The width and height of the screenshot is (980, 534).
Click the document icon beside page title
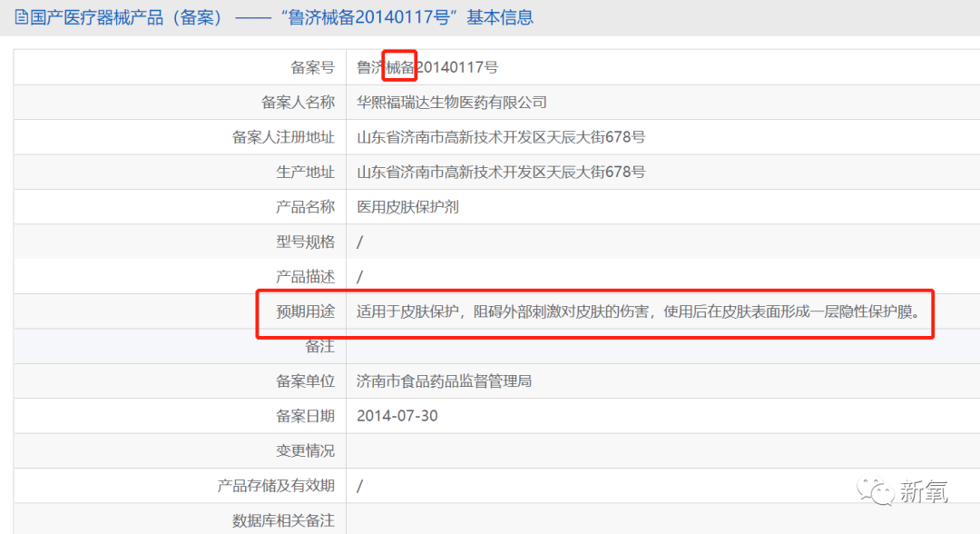coord(21,17)
